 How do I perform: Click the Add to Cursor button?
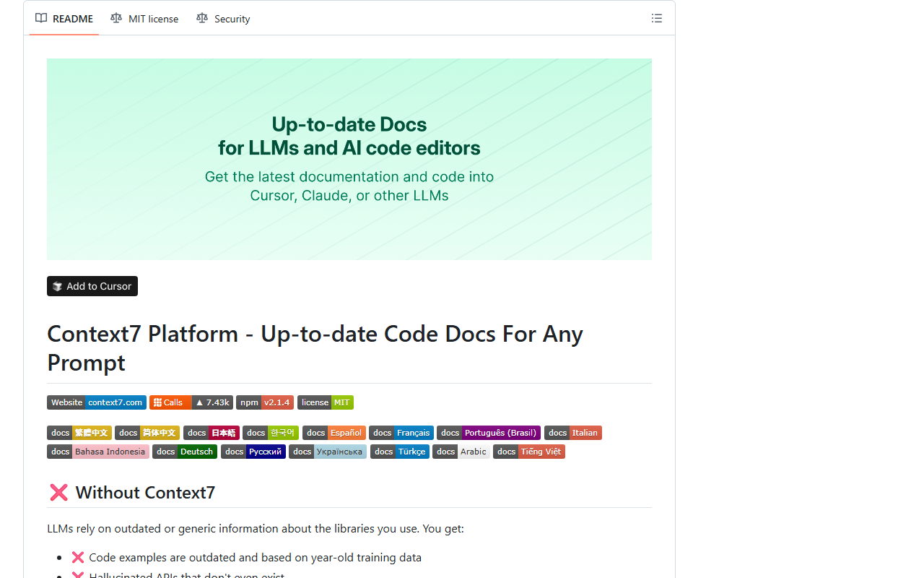click(x=92, y=286)
